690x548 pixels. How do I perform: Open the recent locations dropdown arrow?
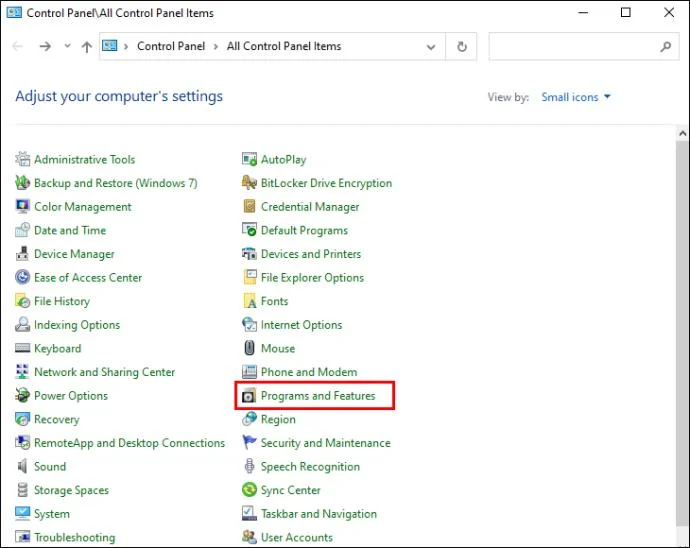pos(67,46)
